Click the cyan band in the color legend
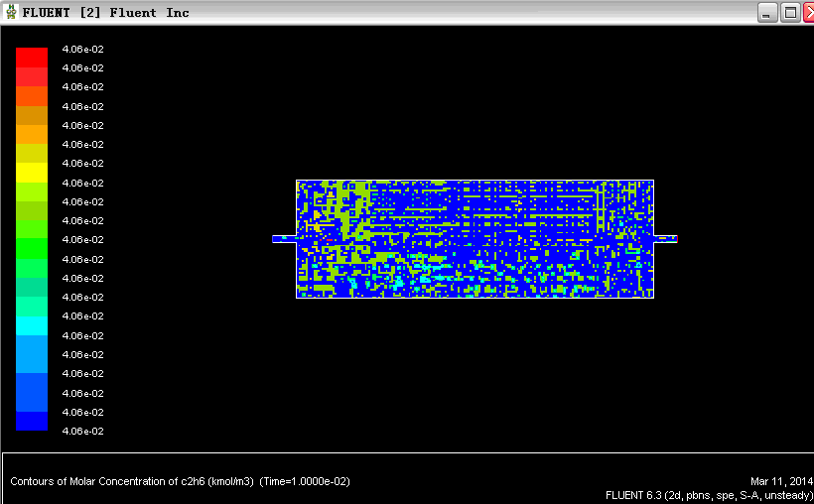 pos(32,325)
